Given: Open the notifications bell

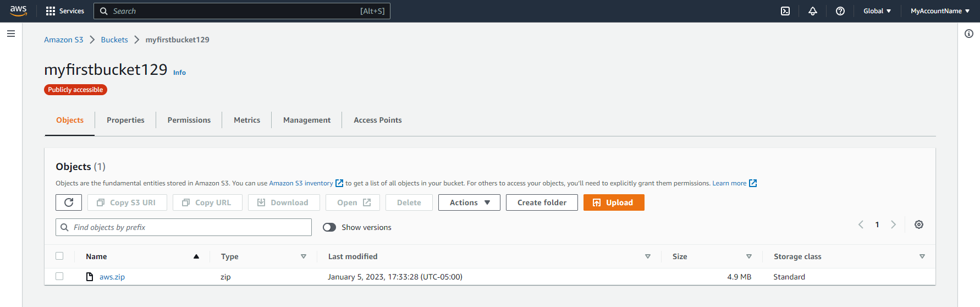Looking at the screenshot, I should coord(813,11).
